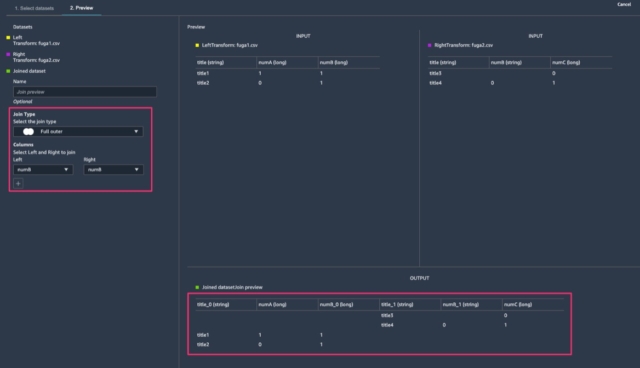Open the Join Type dropdown
Screen dimensions: 640x368
click(x=78, y=131)
